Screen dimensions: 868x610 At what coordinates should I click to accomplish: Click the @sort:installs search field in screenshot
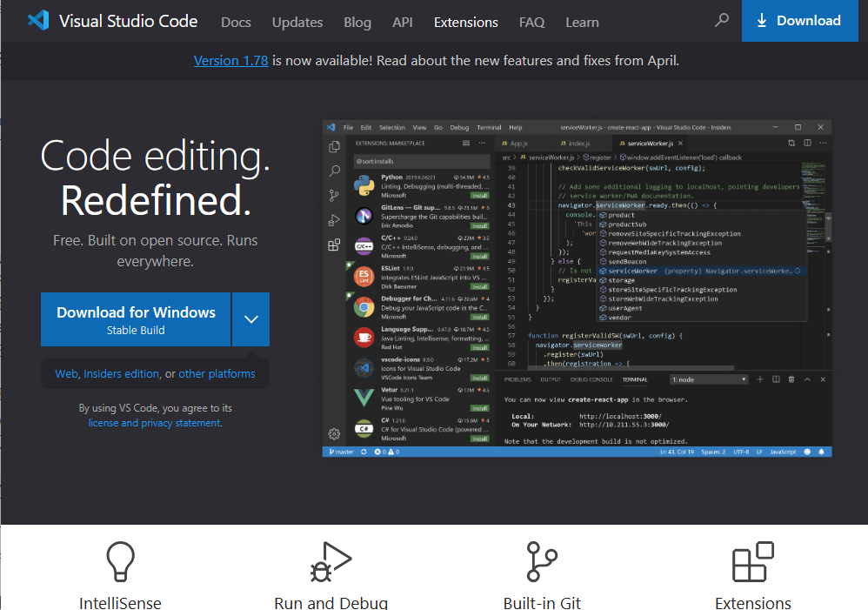tap(422, 161)
